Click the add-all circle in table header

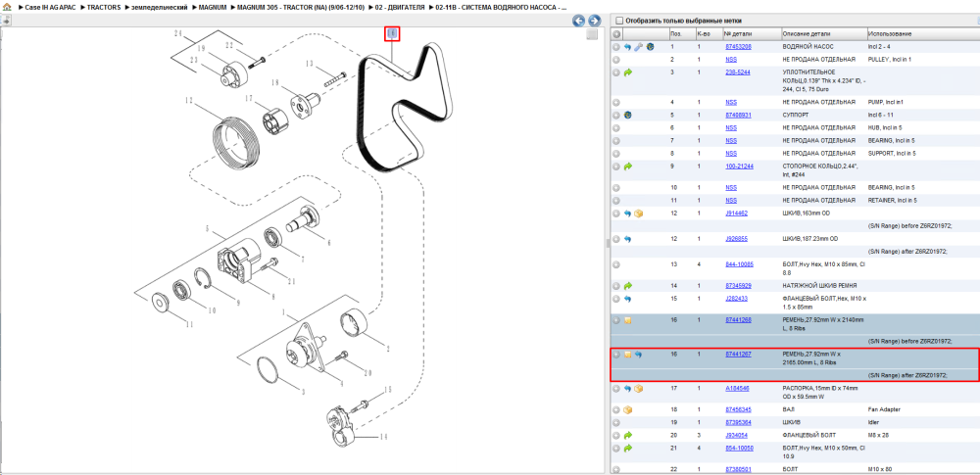tap(616, 33)
